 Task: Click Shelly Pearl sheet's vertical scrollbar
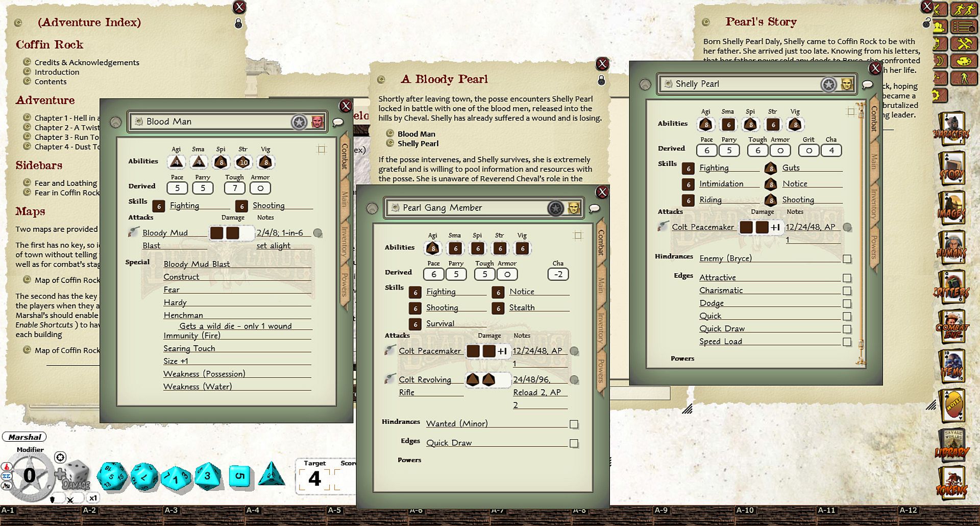[x=861, y=234]
